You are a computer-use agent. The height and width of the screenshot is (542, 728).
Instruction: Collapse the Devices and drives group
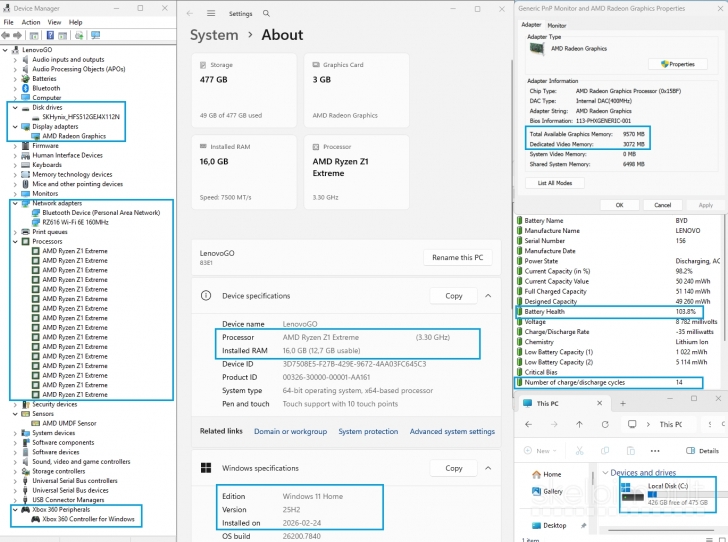[x=605, y=473]
